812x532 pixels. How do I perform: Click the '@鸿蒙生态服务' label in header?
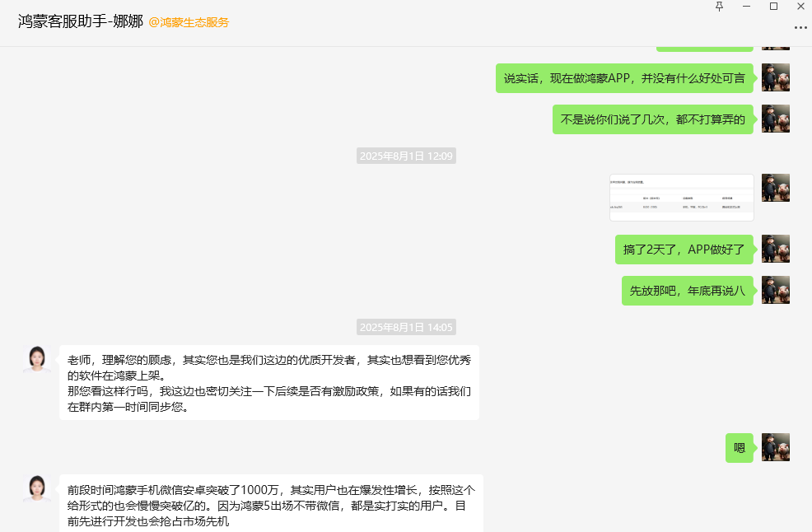(x=189, y=22)
